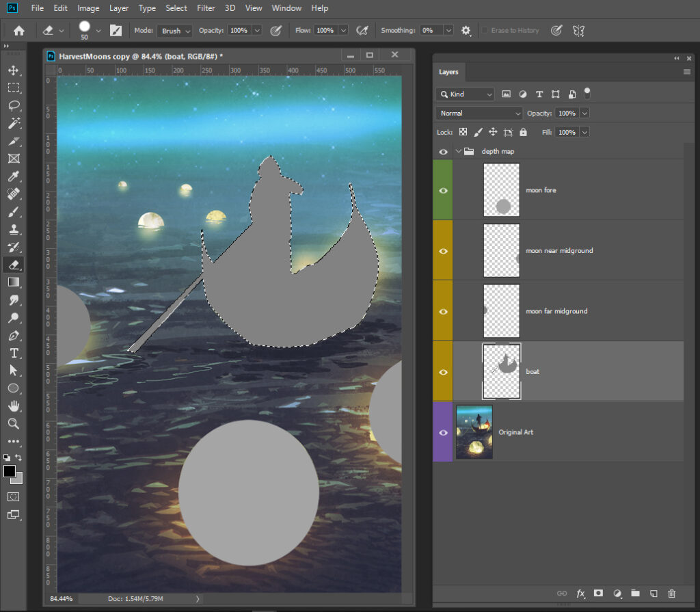This screenshot has height=612, width=700.
Task: Open the Layer menu
Action: (119, 8)
